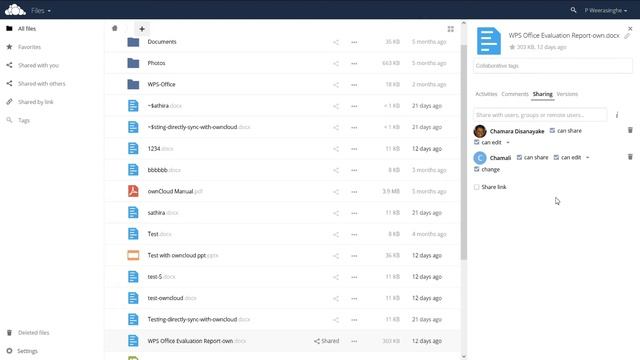The width and height of the screenshot is (640, 360).
Task: Click the large document icon in details panel
Action: pyautogui.click(x=489, y=41)
